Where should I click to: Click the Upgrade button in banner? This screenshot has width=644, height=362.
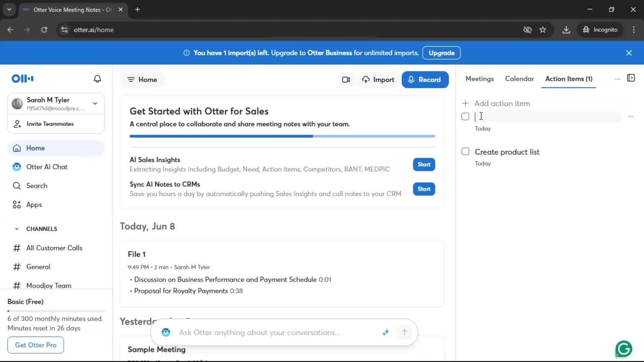coord(441,53)
